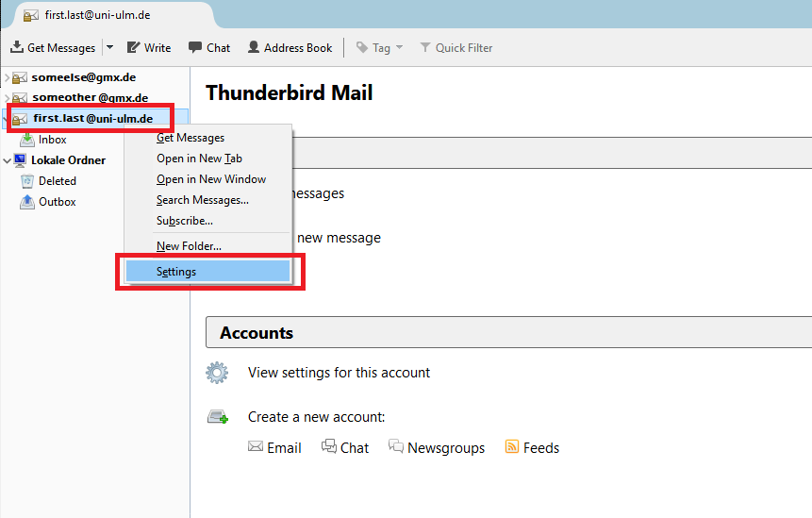
Task: Click the Newsgroups icon under Create a new account
Action: (396, 446)
